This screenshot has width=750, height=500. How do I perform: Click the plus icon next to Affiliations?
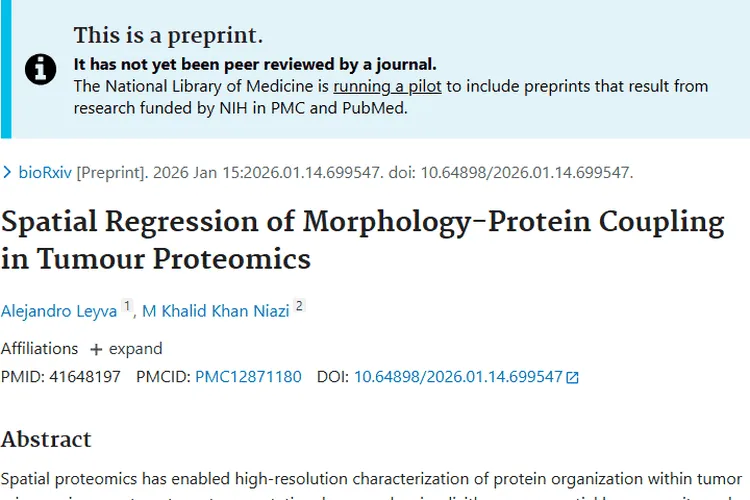pyautogui.click(x=96, y=349)
